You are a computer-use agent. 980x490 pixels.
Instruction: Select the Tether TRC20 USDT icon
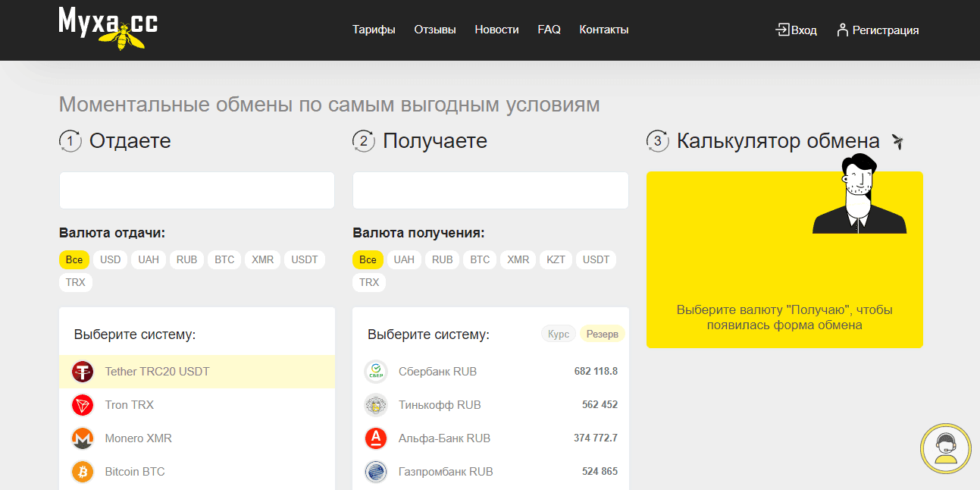point(83,372)
